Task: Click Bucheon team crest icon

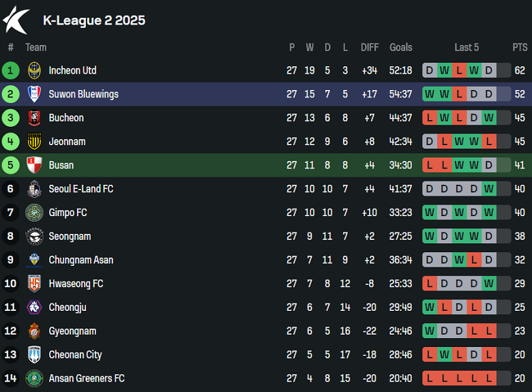Action: point(34,118)
